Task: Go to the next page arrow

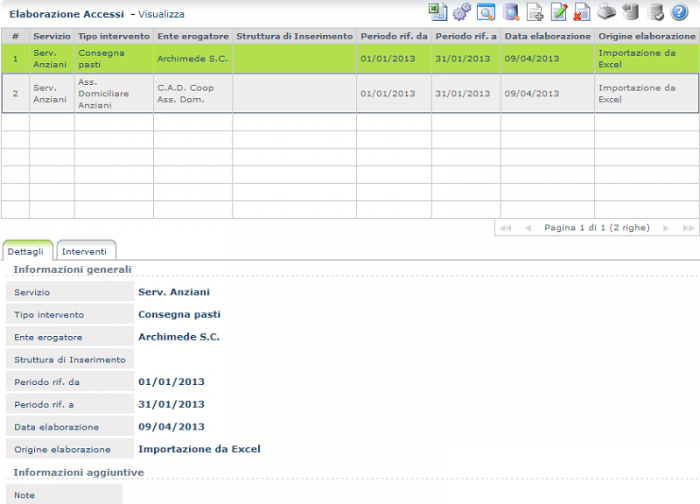Action: (x=666, y=228)
